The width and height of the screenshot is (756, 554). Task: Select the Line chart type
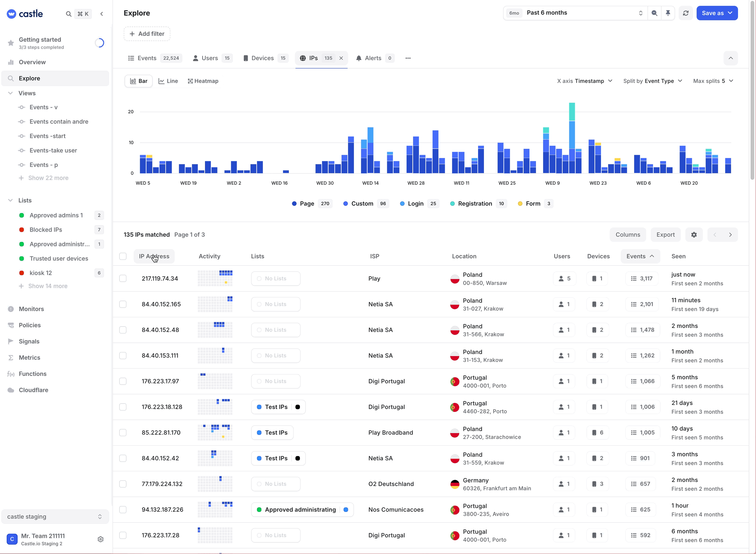[x=168, y=81]
